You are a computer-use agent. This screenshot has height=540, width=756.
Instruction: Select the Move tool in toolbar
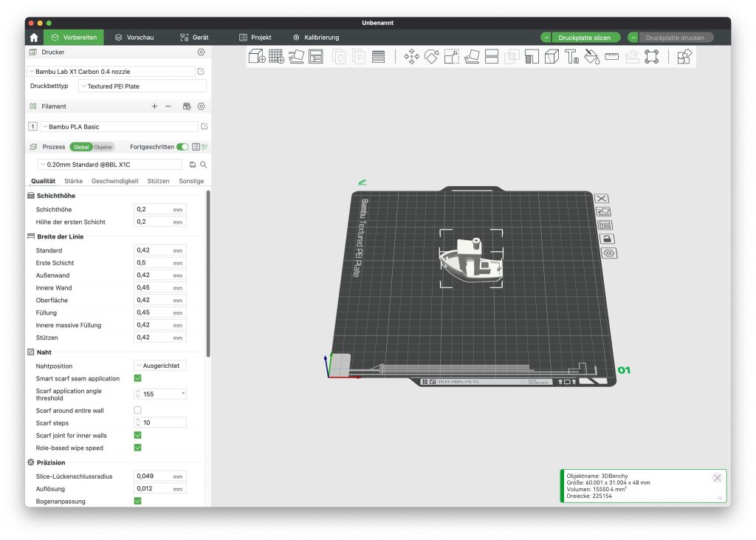[411, 57]
